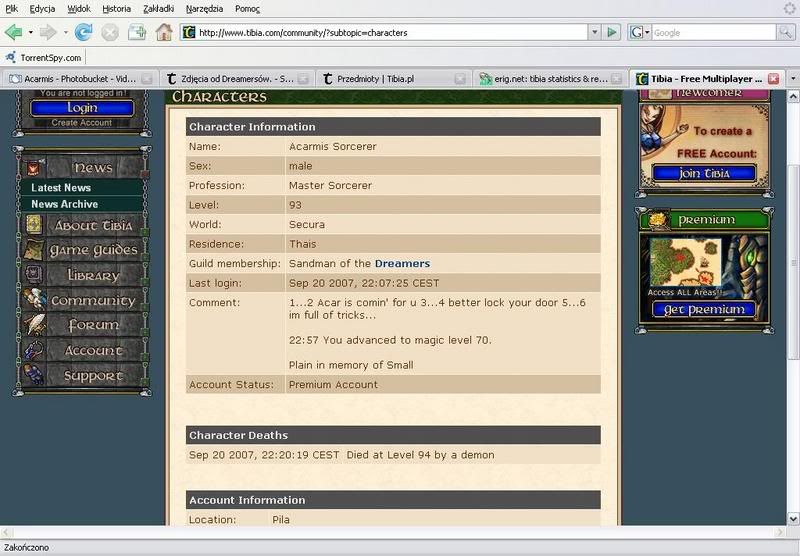Click the Account keys icon
The height and width of the screenshot is (556, 800).
(34, 350)
